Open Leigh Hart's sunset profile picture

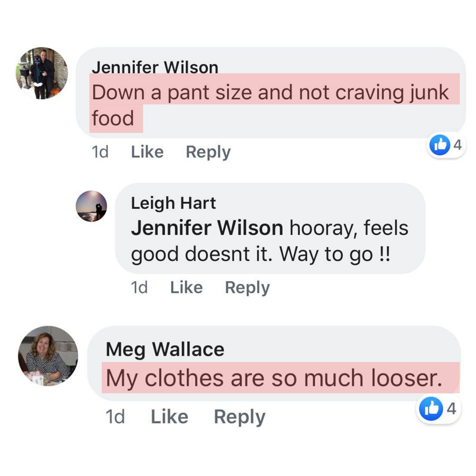[x=91, y=206]
